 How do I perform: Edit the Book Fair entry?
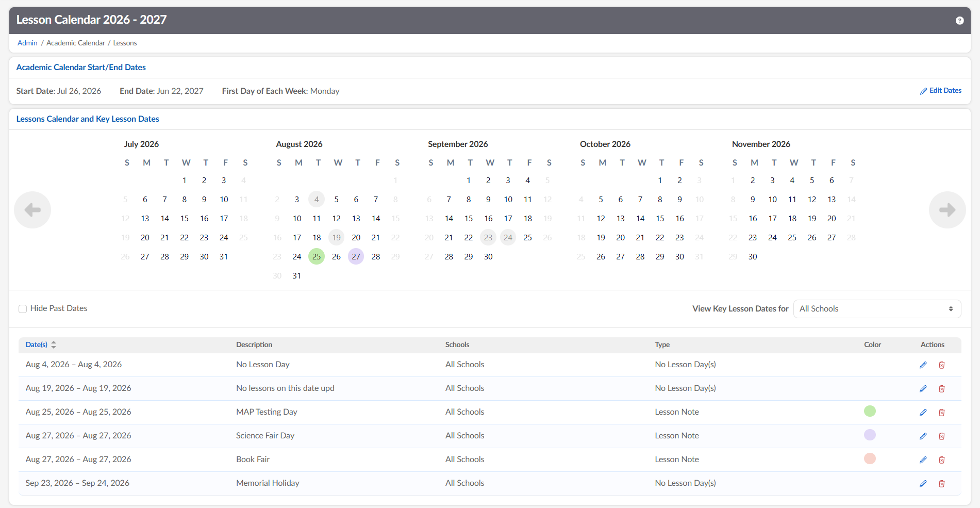(923, 460)
